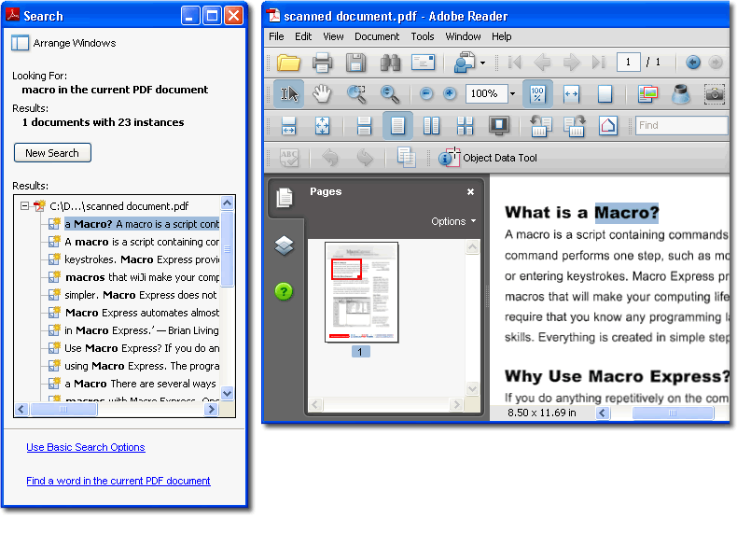Click the binoculars Search icon

coord(389,63)
